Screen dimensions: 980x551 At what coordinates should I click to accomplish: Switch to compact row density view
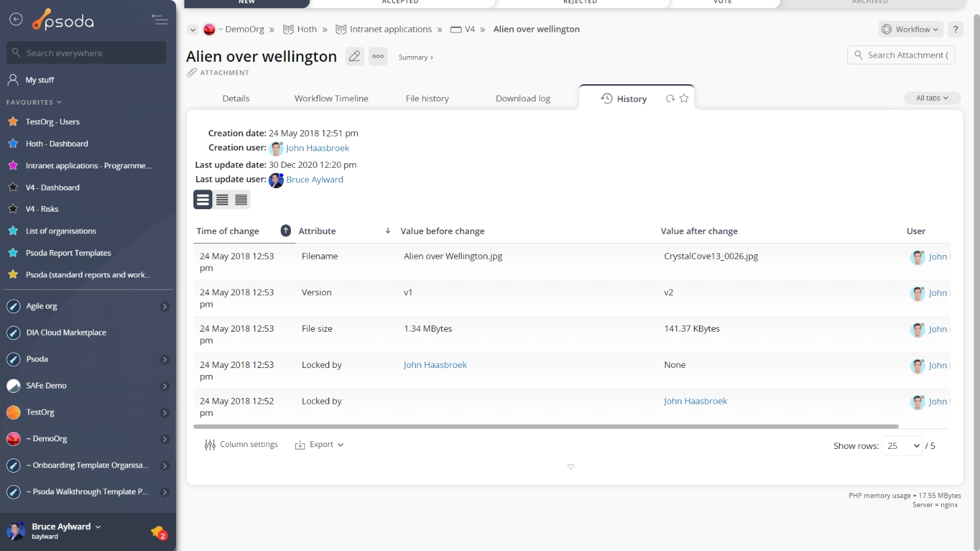[x=241, y=200]
